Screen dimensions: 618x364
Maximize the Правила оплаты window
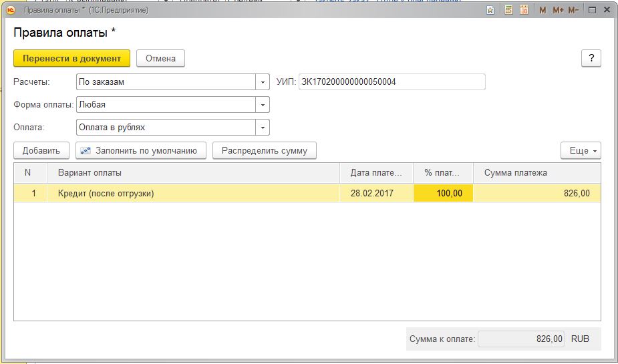pos(592,10)
